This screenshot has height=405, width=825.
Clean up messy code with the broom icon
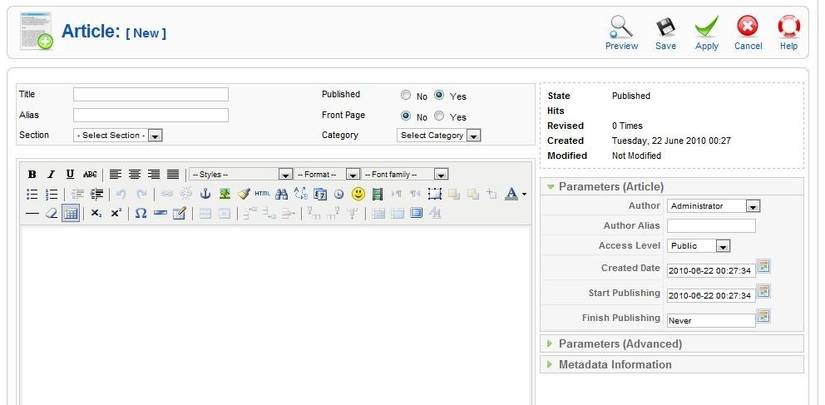click(243, 194)
